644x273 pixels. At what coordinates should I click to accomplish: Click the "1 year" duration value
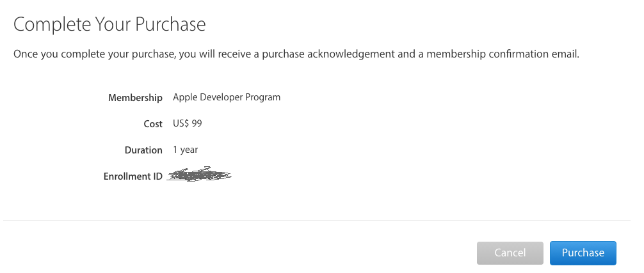coord(186,150)
